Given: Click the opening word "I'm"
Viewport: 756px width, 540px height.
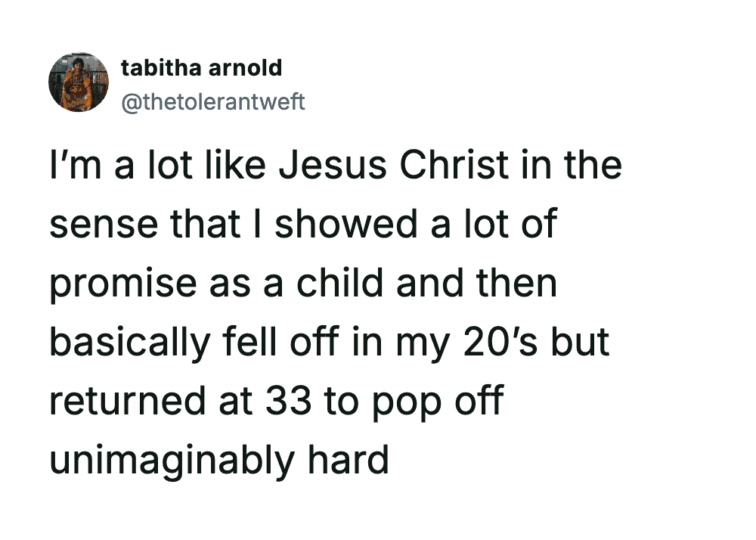Looking at the screenshot, I should [x=70, y=165].
